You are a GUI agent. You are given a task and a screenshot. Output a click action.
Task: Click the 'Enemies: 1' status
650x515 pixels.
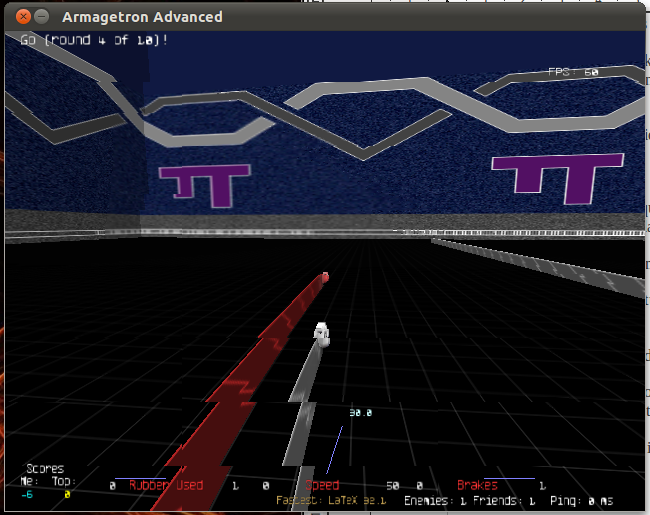click(x=435, y=500)
